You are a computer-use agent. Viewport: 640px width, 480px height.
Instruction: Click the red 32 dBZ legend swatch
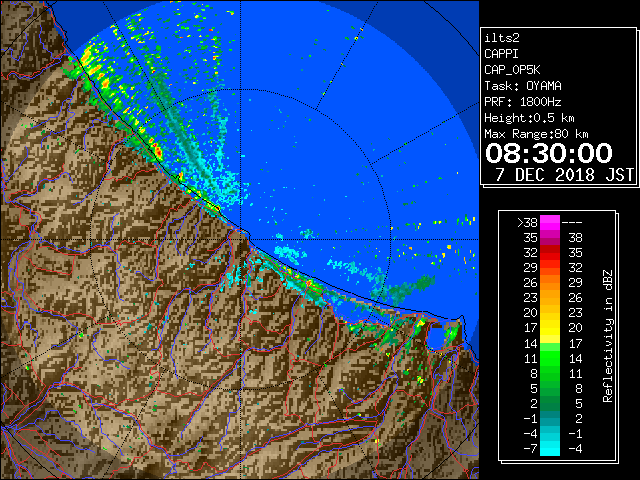pos(550,253)
